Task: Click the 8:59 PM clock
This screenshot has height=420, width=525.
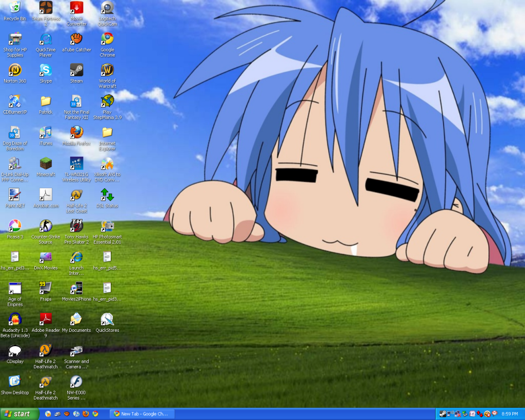Action: pos(510,414)
